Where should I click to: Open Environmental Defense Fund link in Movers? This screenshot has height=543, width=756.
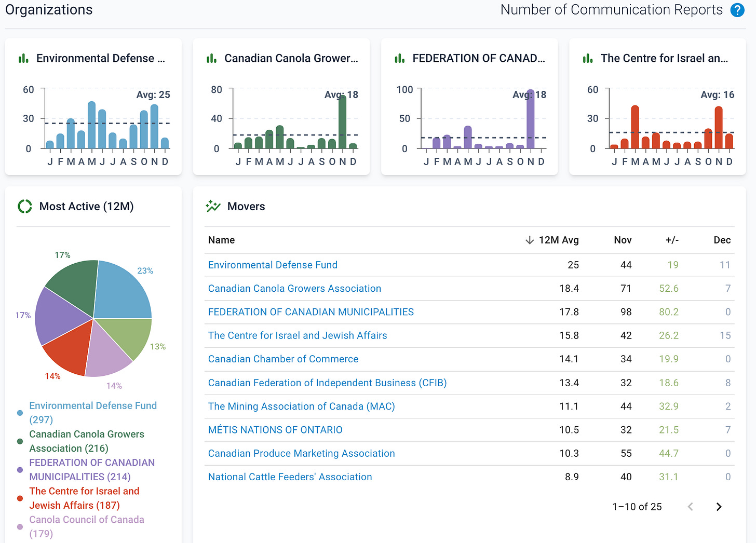(273, 265)
